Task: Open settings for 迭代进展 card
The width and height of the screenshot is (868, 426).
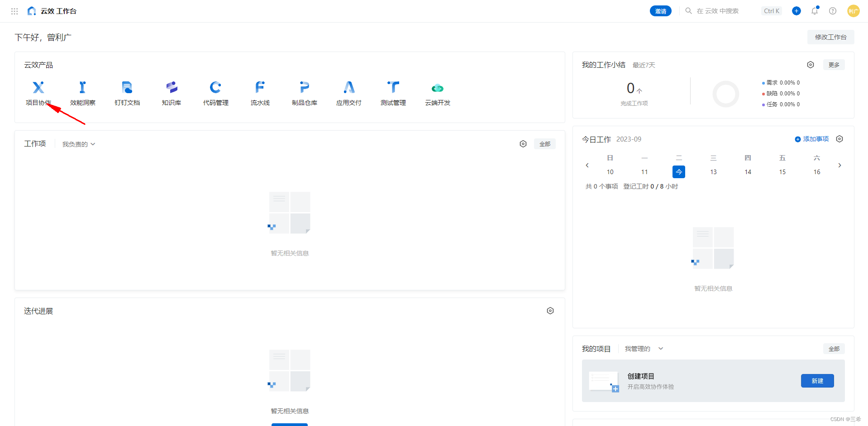Action: point(550,311)
